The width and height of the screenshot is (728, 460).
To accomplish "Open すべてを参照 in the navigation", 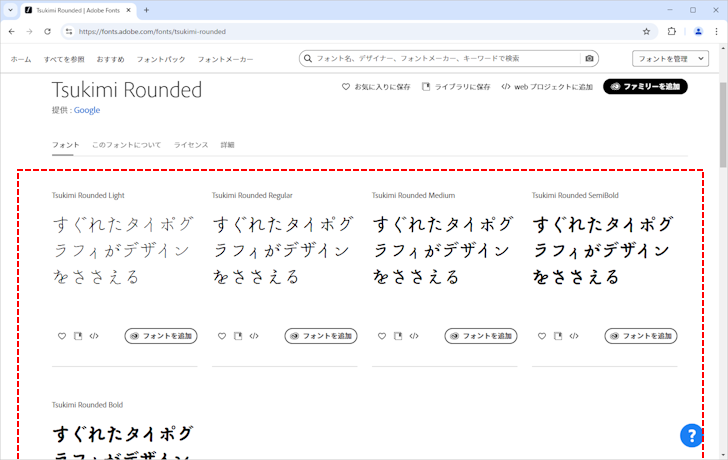I will point(64,59).
